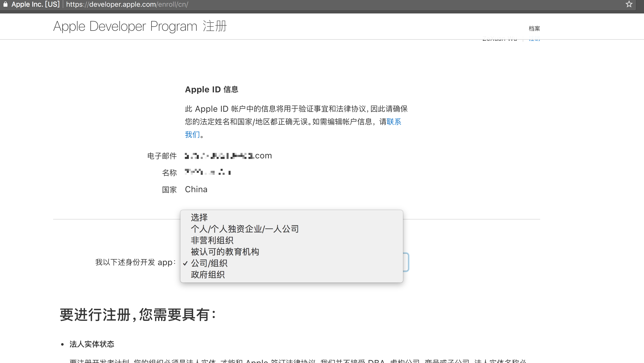The image size is (644, 363).
Task: Select 个人/个人独资企业/一人公司 from dropdown
Action: click(x=244, y=229)
